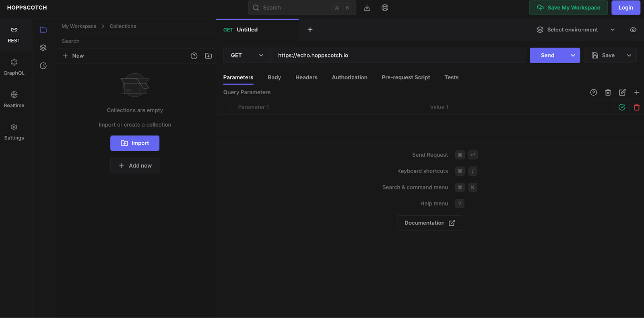Send the request
Screen dimensions: 644x318
[x=547, y=55]
